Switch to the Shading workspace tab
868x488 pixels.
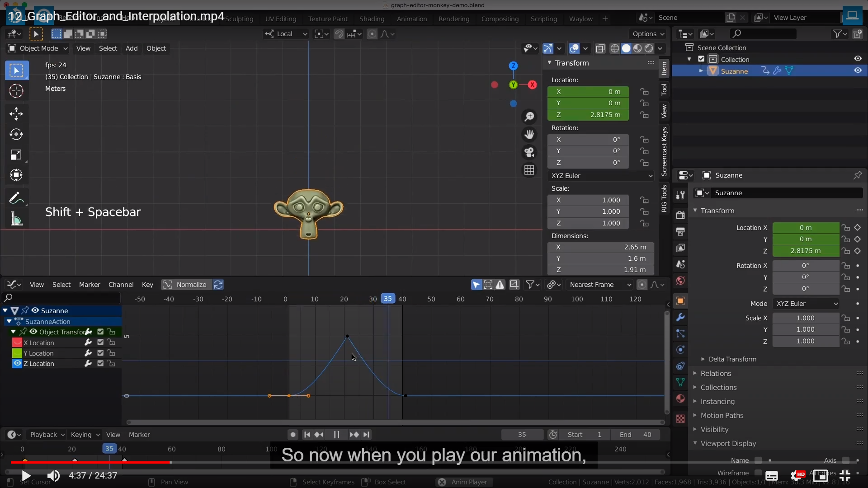click(x=372, y=19)
